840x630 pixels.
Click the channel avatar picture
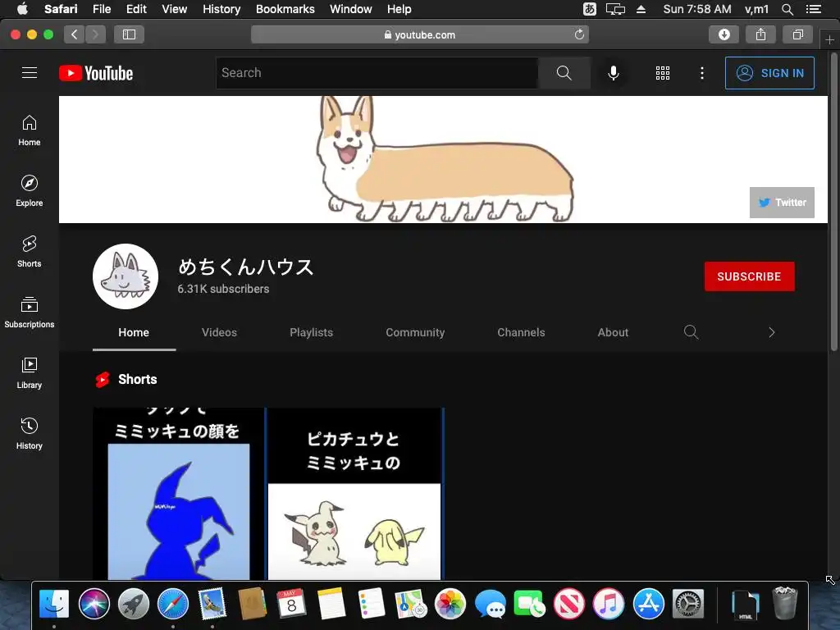(126, 276)
